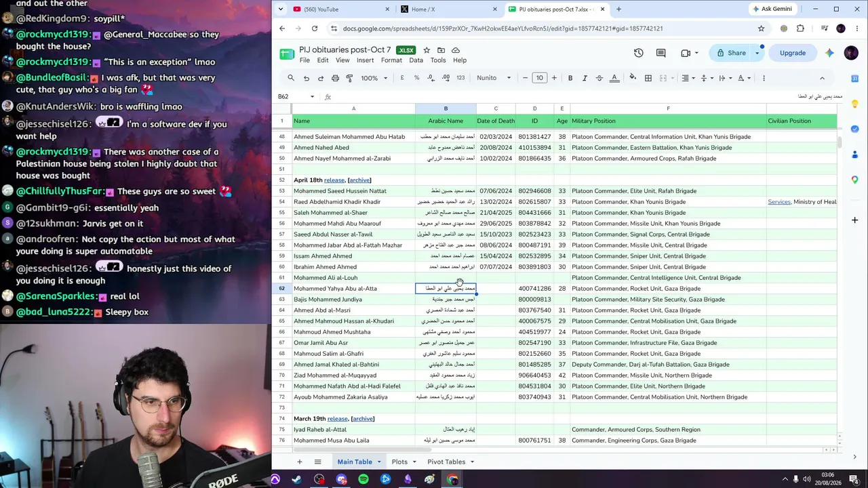
Task: Switch to the Plots sheet tab
Action: [x=399, y=462]
